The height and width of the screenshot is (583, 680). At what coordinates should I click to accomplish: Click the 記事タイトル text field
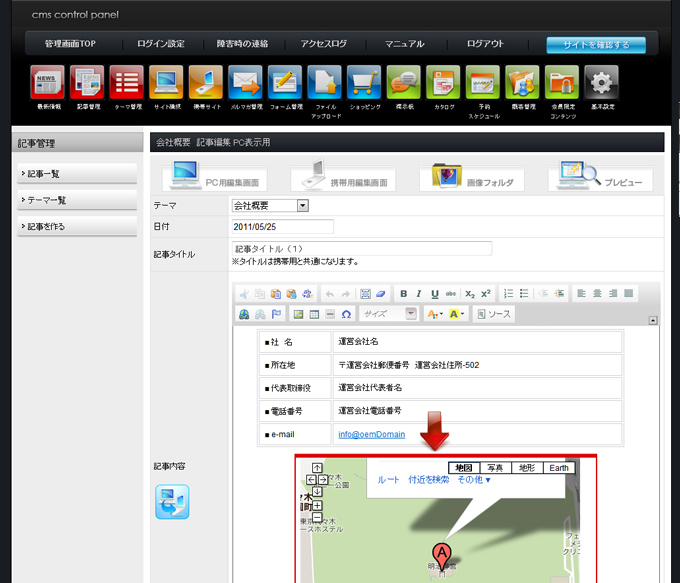tap(362, 248)
